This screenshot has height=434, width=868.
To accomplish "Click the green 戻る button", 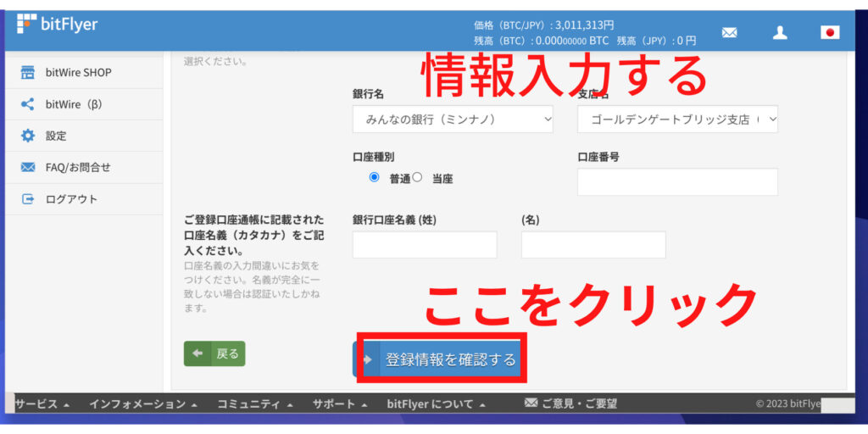I will 214,353.
